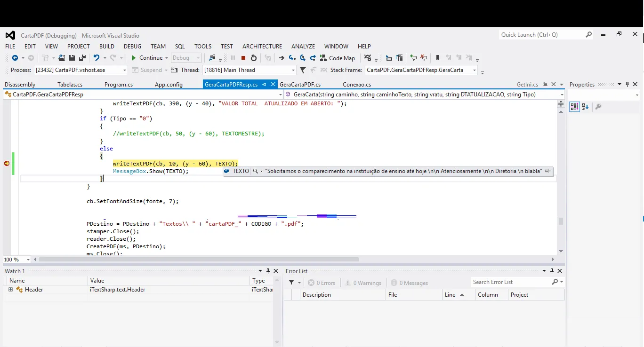
Task: Open the Process dropdown CartaPDF.vshost.exe
Action: (125, 70)
